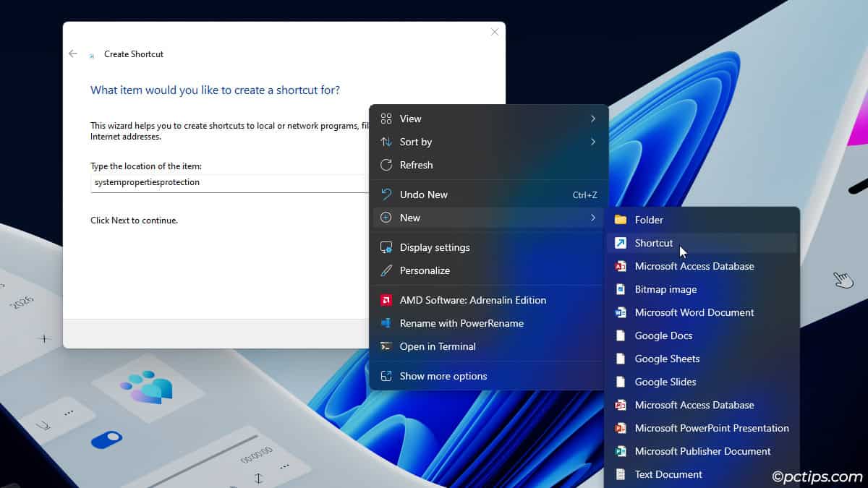The width and height of the screenshot is (868, 488).
Task: Click the location text field in Create Shortcut
Action: (230, 183)
